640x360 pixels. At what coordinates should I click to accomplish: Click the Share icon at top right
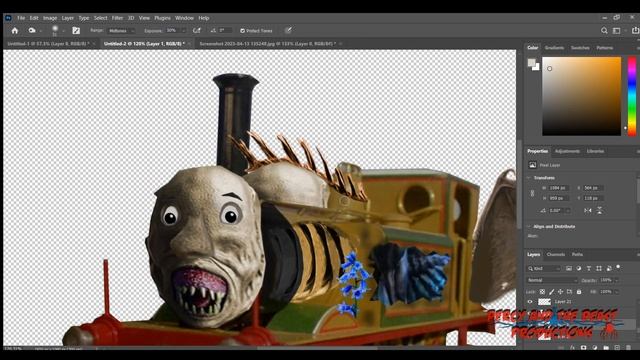(x=635, y=31)
